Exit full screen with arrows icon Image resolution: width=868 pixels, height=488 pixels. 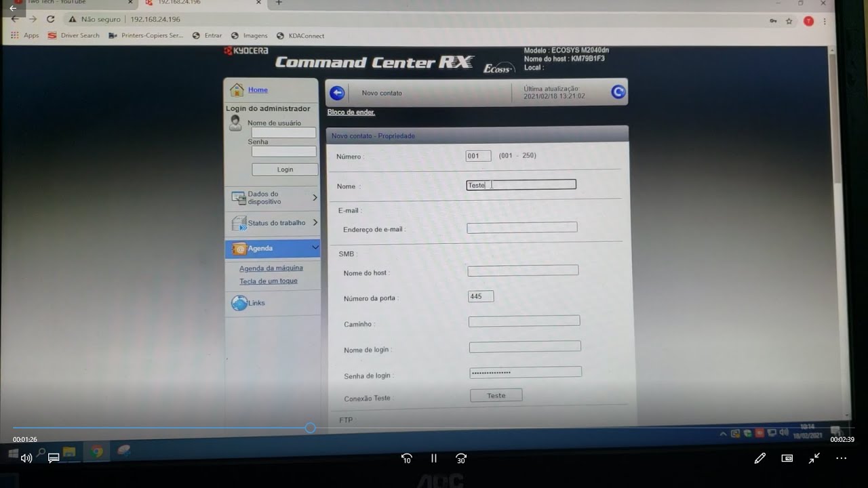point(814,458)
